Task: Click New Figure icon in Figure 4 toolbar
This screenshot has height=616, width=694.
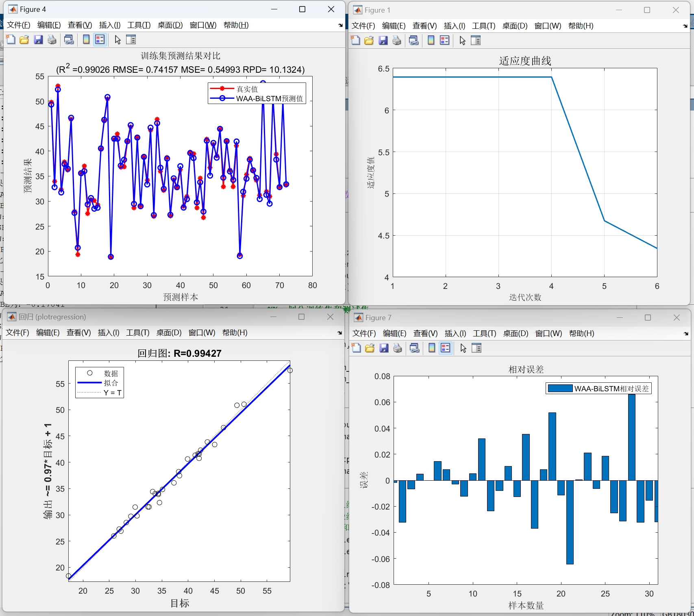Action: [x=11, y=39]
